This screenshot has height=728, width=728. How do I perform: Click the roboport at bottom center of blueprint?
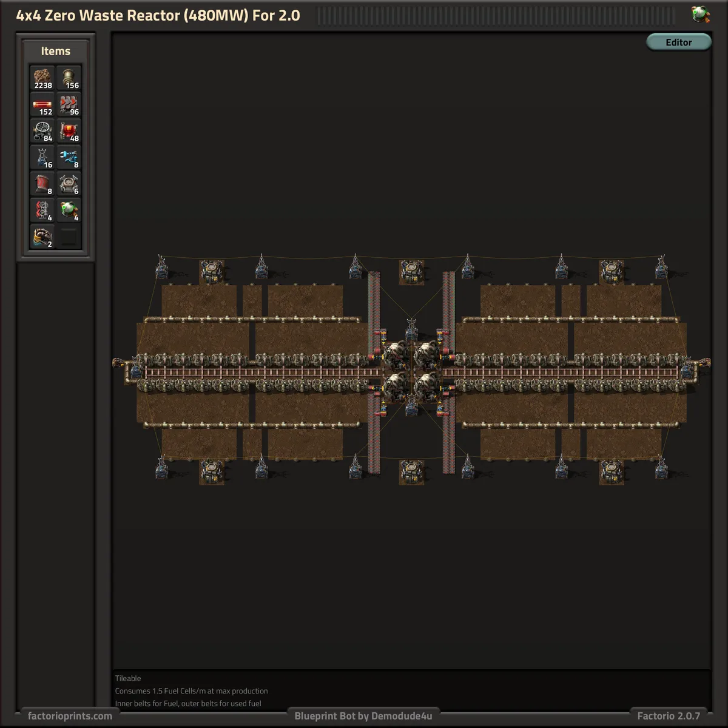pyautogui.click(x=412, y=471)
